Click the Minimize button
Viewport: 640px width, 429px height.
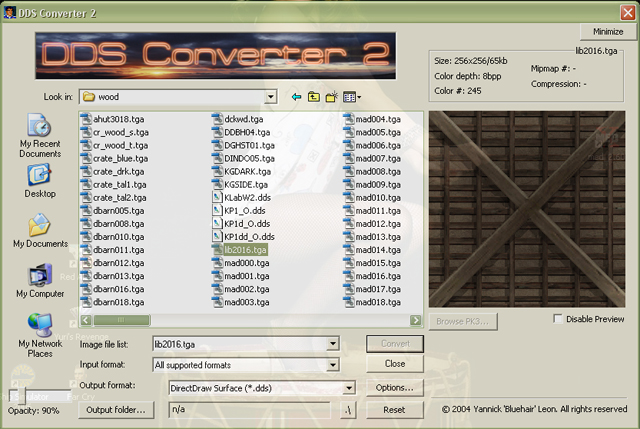(x=608, y=31)
